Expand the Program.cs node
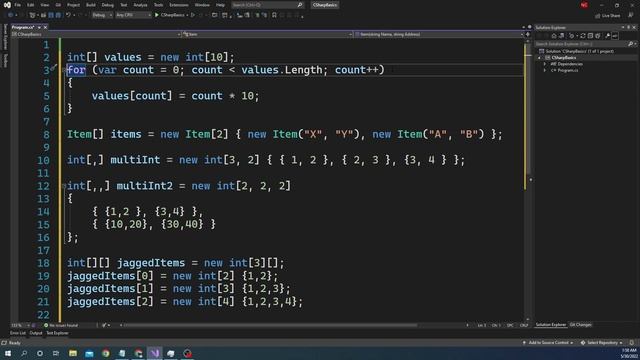The image size is (640, 360). pyautogui.click(x=545, y=71)
